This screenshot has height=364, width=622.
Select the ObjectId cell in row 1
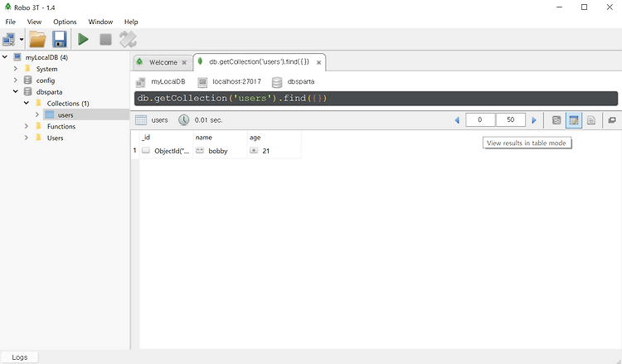pos(166,151)
